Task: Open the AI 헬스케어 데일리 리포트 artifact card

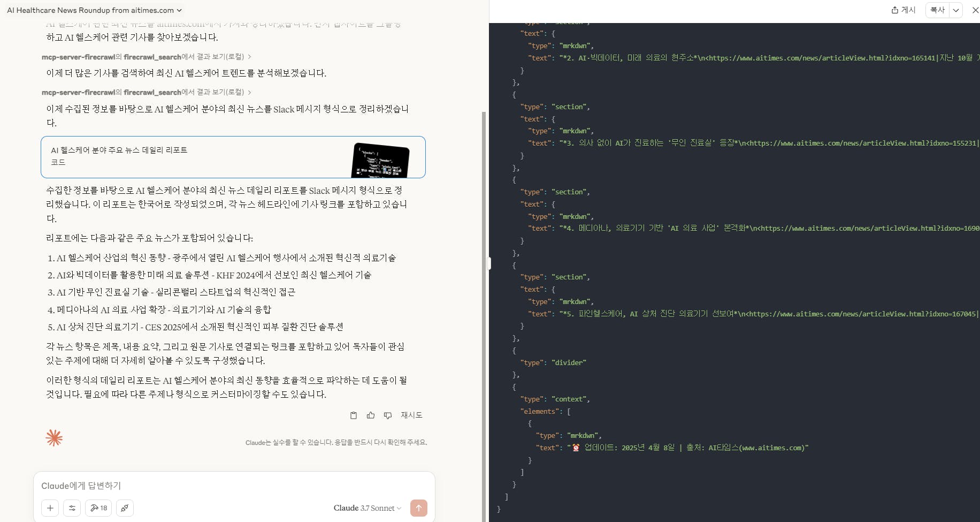Action: pos(233,157)
